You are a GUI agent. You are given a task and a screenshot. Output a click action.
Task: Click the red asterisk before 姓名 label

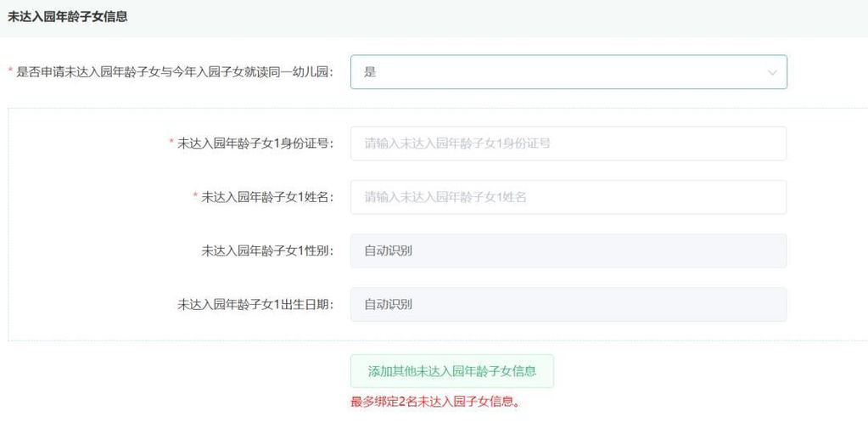point(195,196)
